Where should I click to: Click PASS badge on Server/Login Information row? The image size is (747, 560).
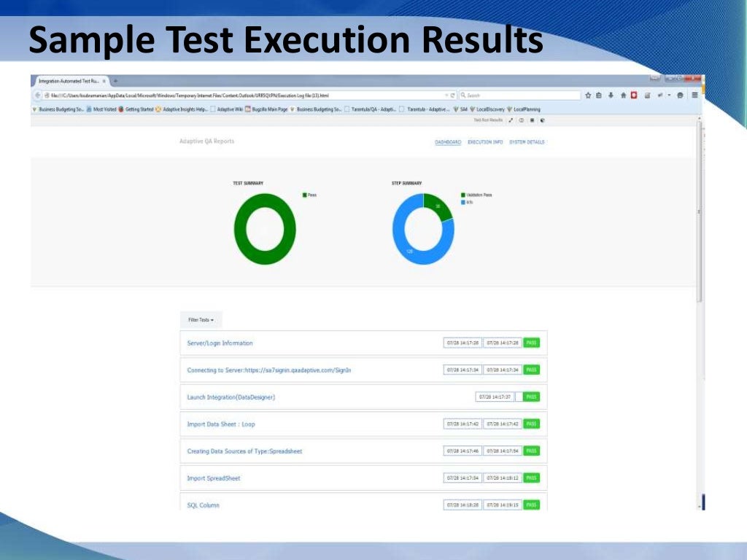point(532,343)
